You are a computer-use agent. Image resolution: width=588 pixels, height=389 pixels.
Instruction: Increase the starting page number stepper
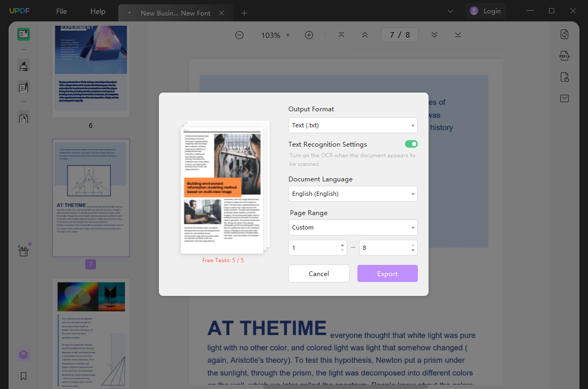pyautogui.click(x=342, y=245)
